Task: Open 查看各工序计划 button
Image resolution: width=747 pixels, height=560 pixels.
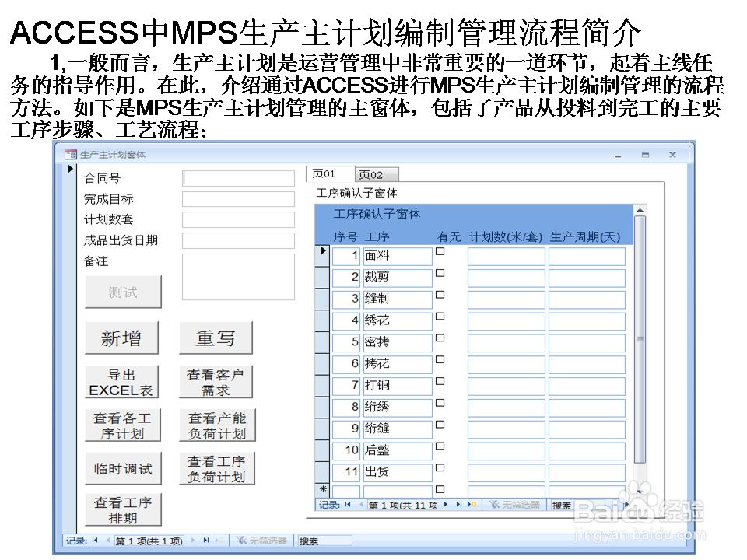Action: (x=122, y=425)
